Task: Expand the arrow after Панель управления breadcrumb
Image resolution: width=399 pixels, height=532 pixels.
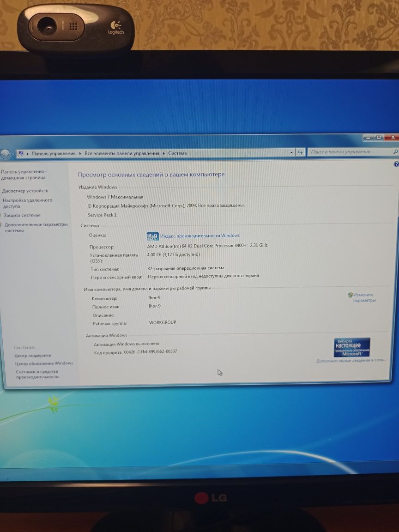Action: pyautogui.click(x=80, y=153)
